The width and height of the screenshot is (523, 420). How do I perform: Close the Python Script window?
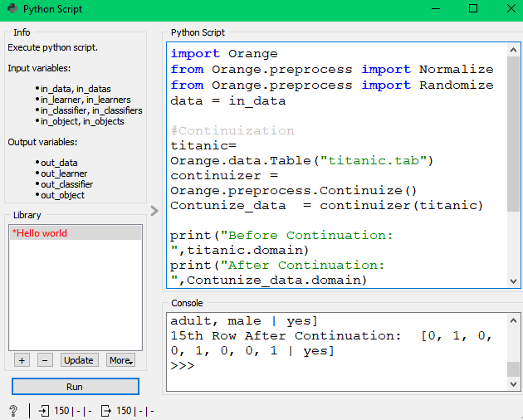coord(511,8)
